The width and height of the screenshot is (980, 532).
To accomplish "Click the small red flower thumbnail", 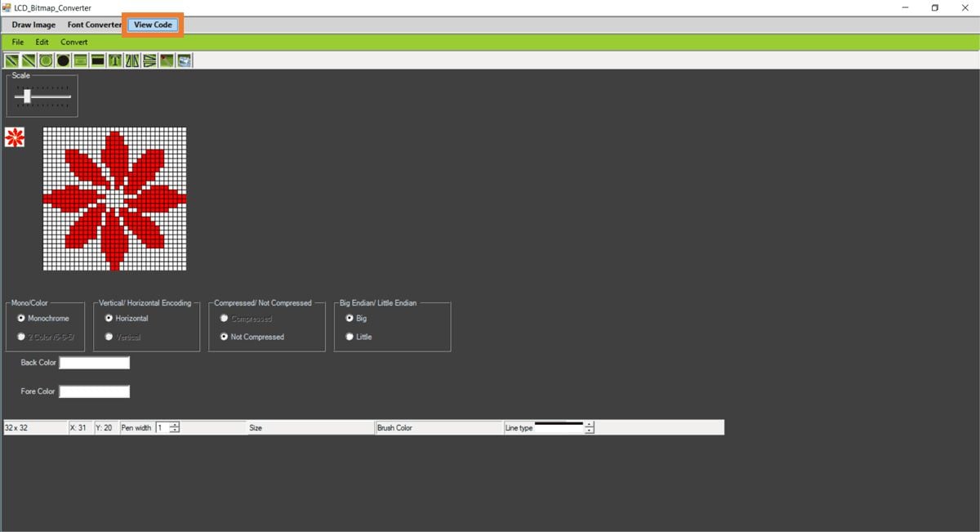I will 15,137.
